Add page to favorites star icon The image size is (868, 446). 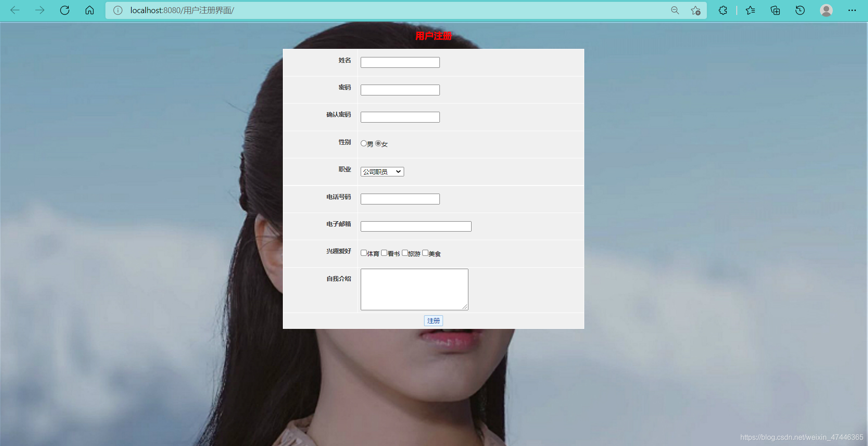point(696,10)
